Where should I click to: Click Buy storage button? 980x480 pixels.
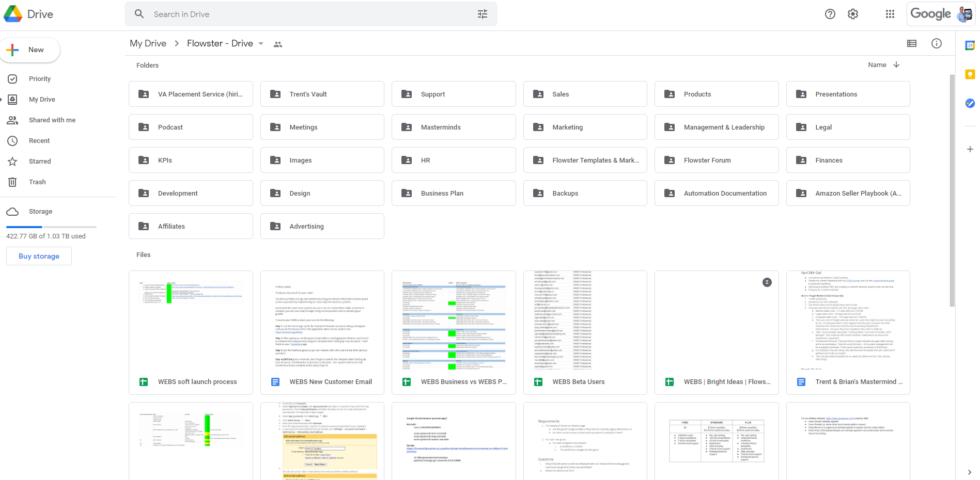[x=39, y=256]
